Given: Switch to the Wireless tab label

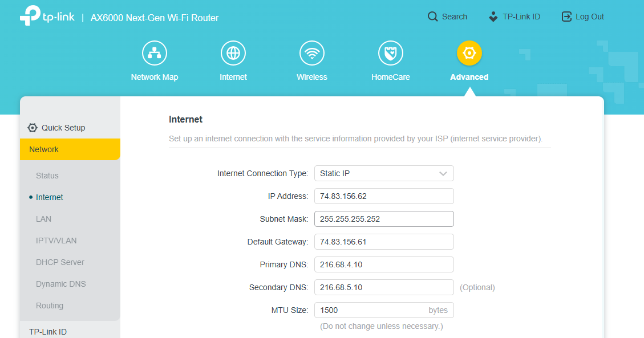Looking at the screenshot, I should pos(312,77).
